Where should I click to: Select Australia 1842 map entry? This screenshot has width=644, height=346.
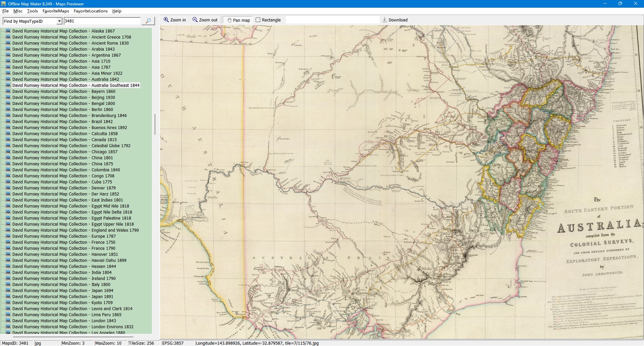point(66,79)
